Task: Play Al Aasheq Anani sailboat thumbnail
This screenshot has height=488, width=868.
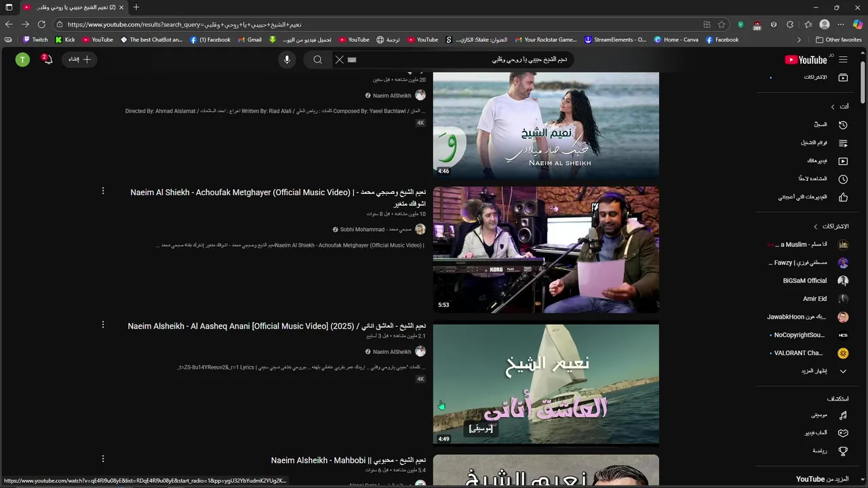Action: (x=546, y=384)
